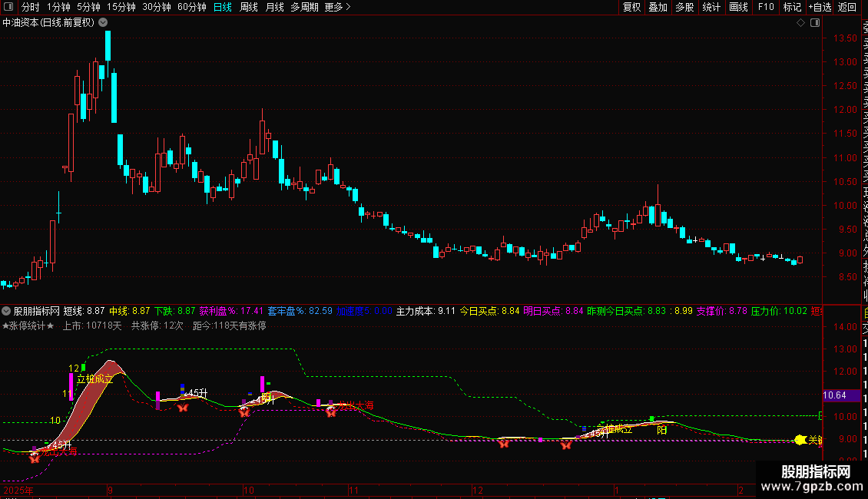Click the 2025年 timeline label
The image size is (868, 499).
coord(18,490)
